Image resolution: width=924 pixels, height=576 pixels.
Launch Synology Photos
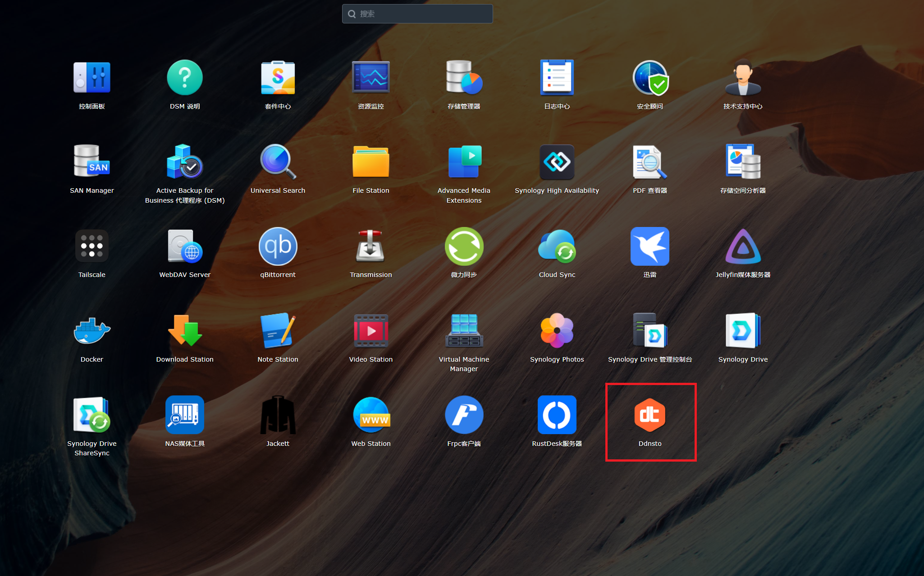tap(557, 331)
